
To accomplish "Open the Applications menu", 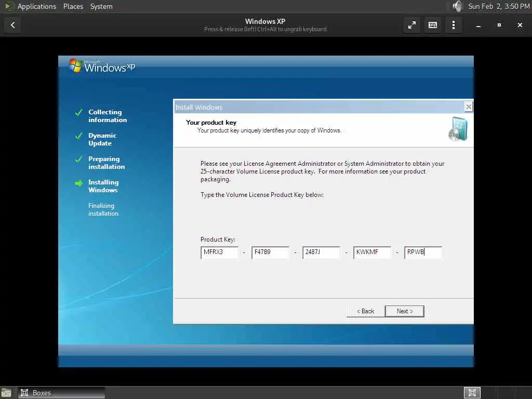I will click(37, 6).
